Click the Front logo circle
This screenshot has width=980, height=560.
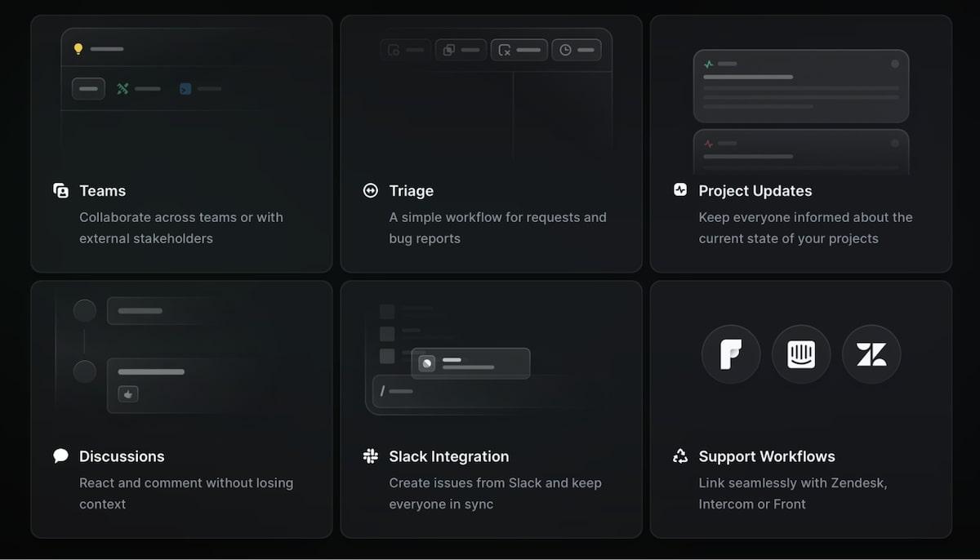(731, 354)
